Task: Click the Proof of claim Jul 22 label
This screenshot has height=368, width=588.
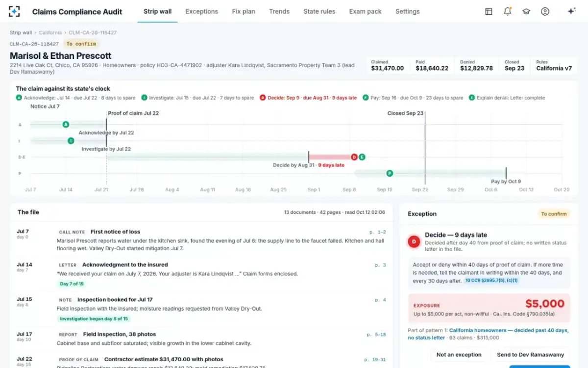Action: tap(133, 113)
